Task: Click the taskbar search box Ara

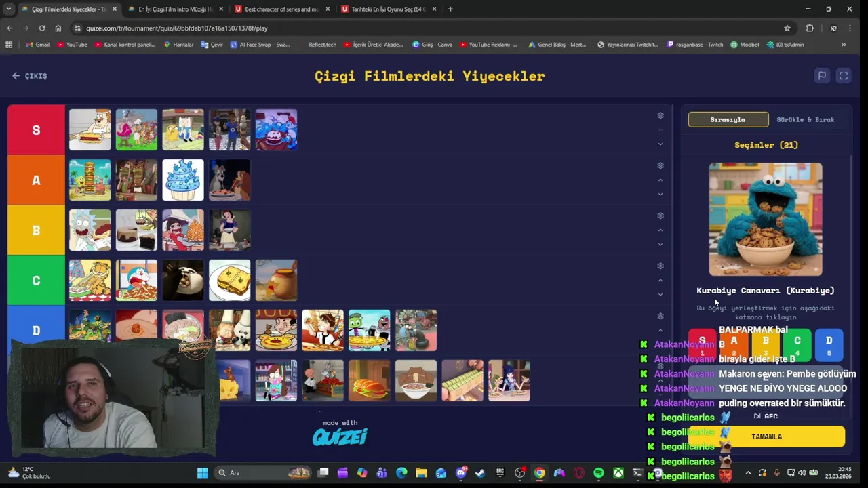Action: (x=262, y=472)
